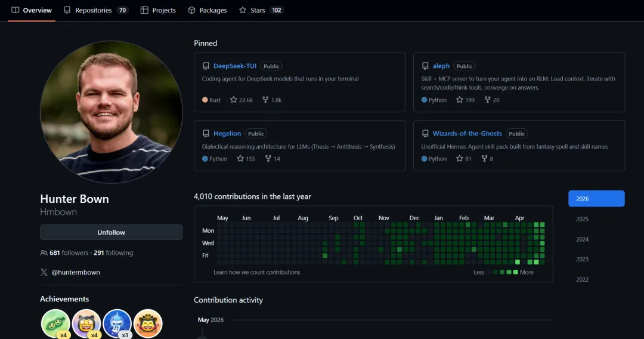Click the star icon showing 22.6k stars
The width and height of the screenshot is (644, 339).
click(x=234, y=100)
